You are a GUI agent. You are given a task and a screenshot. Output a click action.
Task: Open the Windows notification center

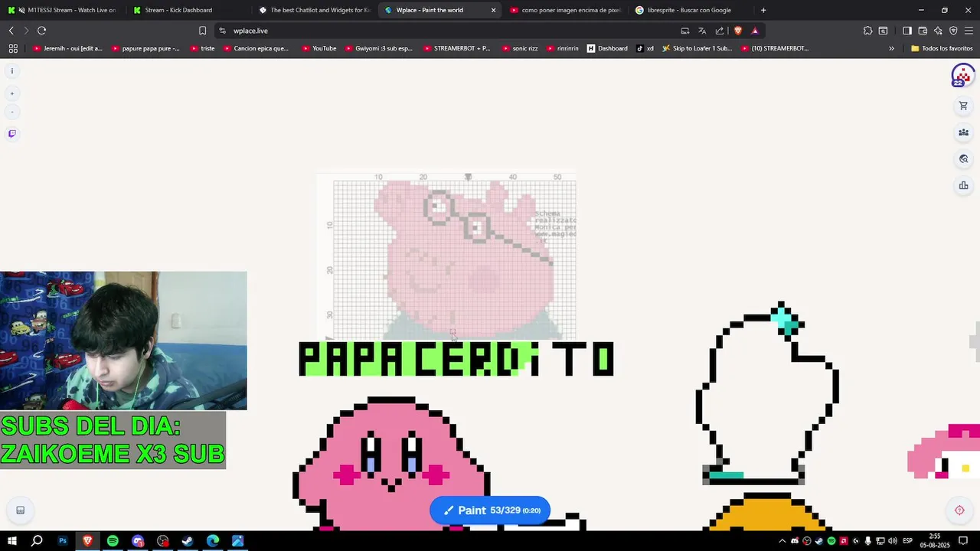963,541
